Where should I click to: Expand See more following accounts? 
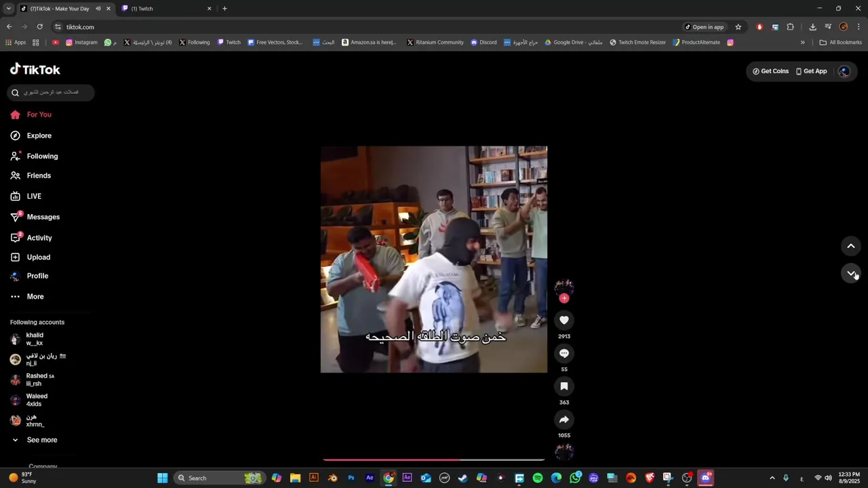click(34, 440)
